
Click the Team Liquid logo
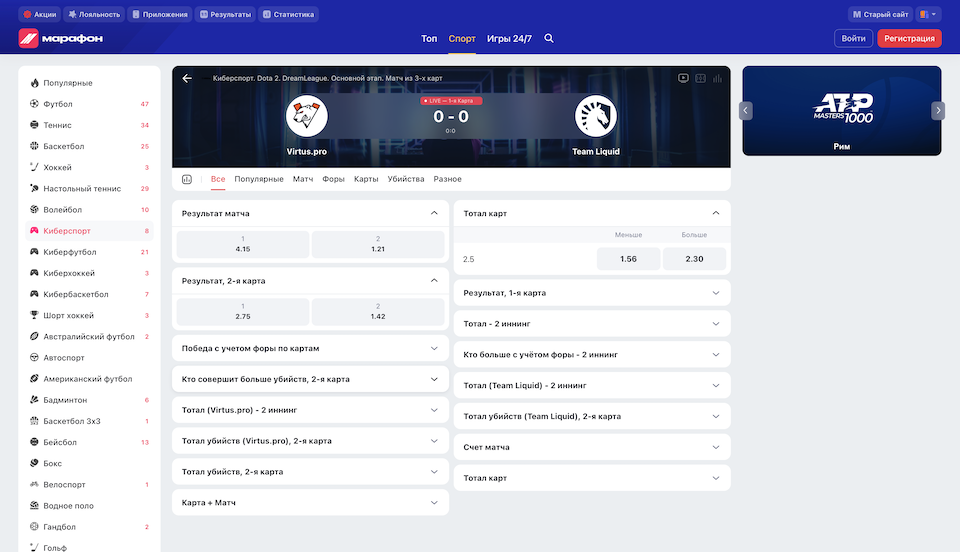click(x=596, y=116)
